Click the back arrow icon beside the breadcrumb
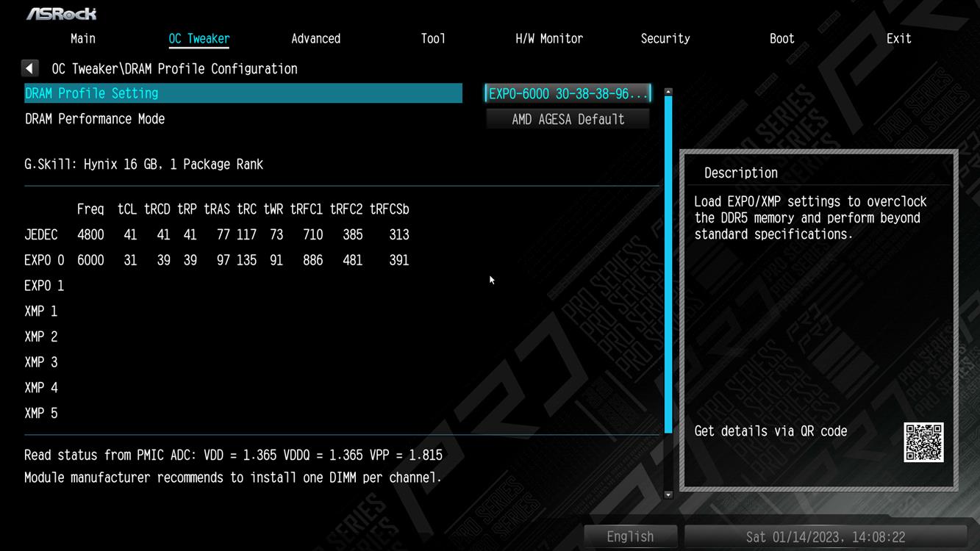 [x=29, y=68]
